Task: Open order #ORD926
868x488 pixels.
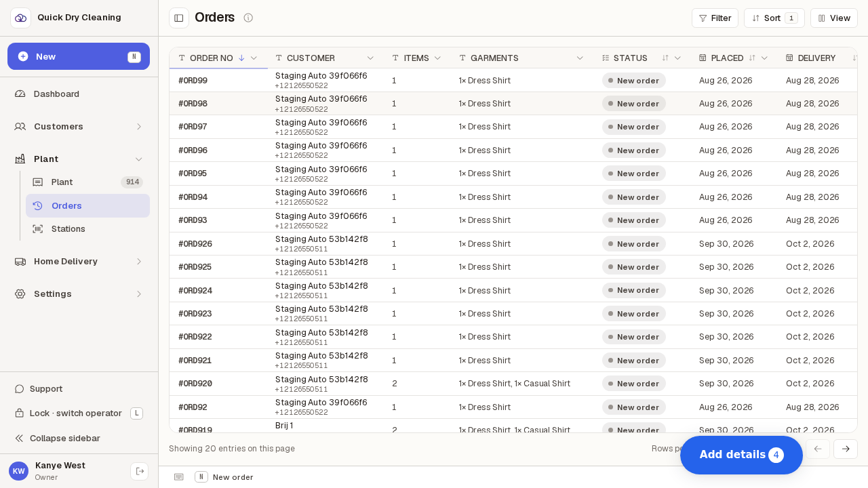Action: click(195, 244)
